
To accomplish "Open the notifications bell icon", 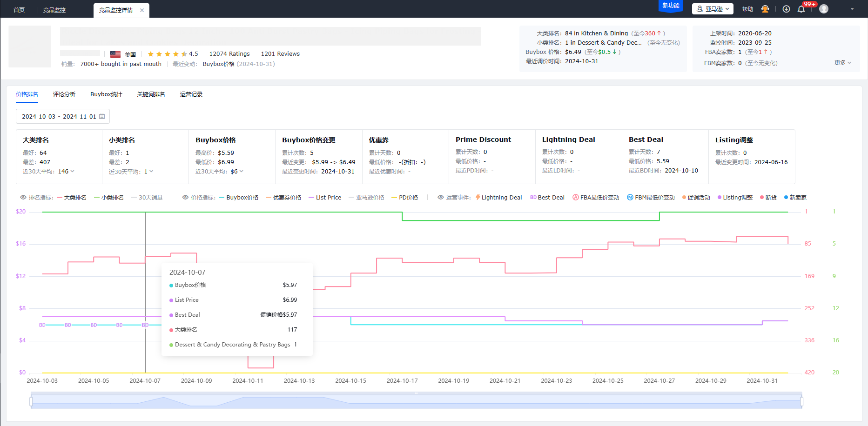I will click(801, 9).
